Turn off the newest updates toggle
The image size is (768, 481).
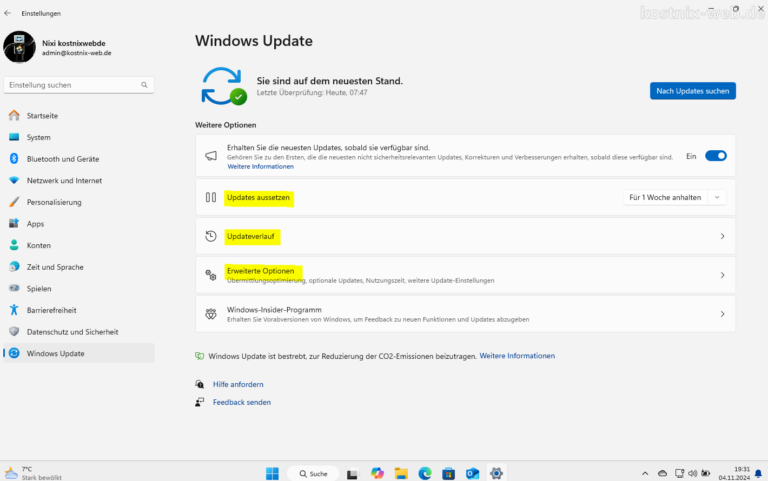(716, 156)
